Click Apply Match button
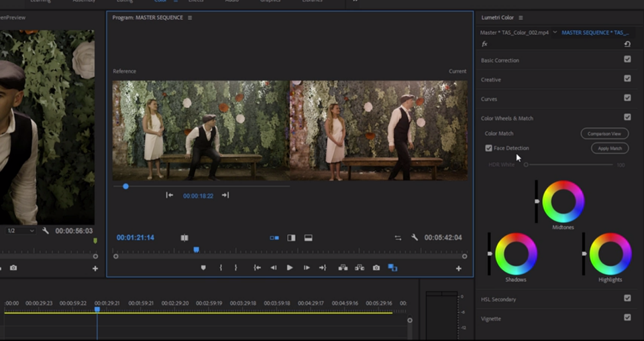 [x=610, y=148]
